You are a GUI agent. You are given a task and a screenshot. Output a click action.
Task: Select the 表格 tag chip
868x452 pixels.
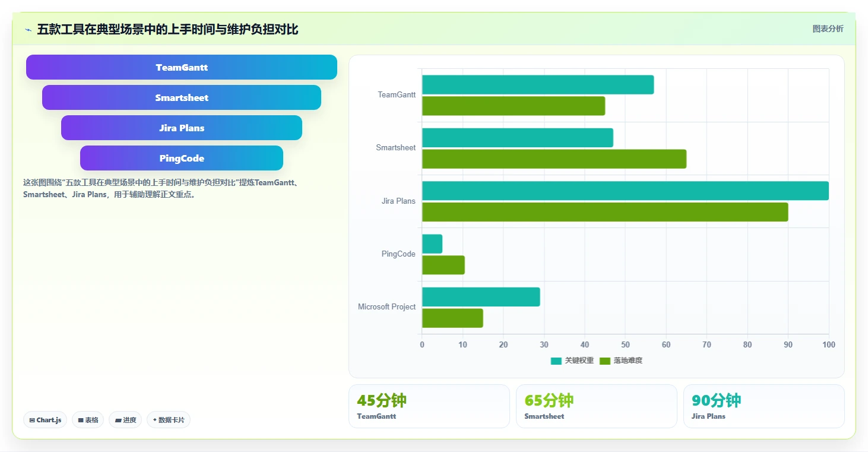point(88,420)
